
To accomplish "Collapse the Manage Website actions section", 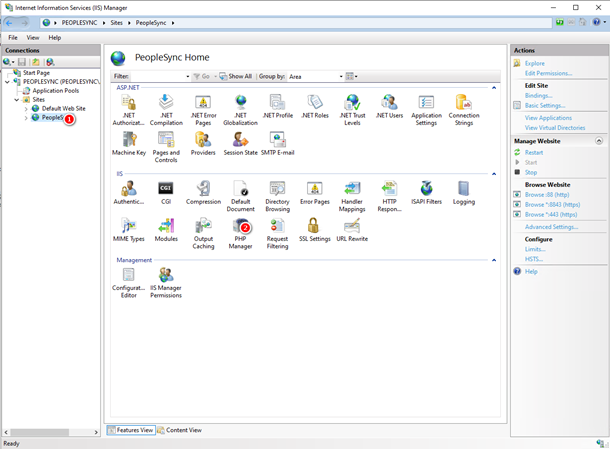I will point(599,141).
